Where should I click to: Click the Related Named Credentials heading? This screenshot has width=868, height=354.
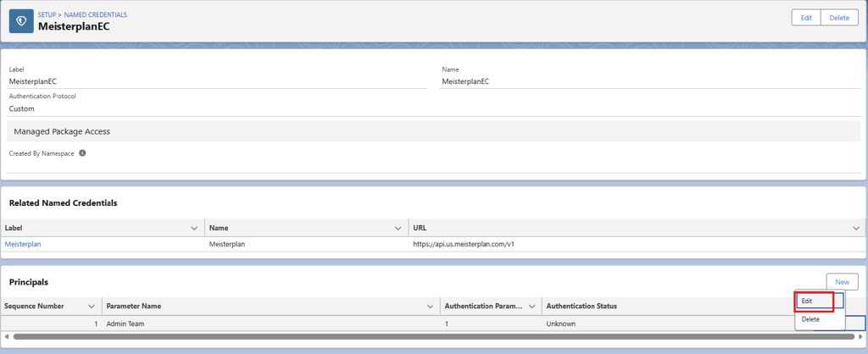click(x=63, y=203)
